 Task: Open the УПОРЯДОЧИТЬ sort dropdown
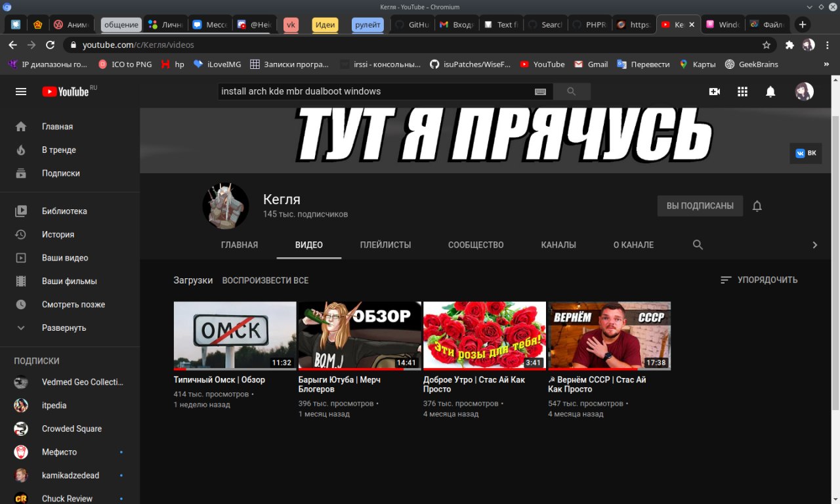coord(759,280)
